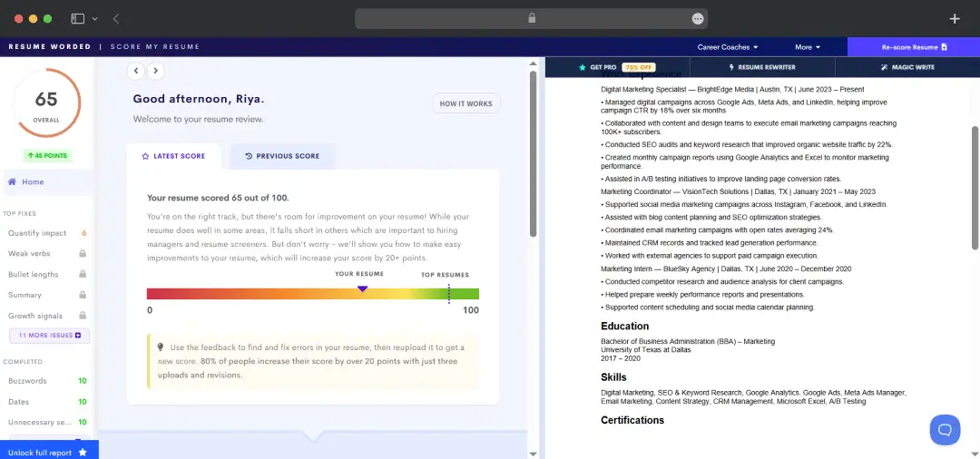Image resolution: width=980 pixels, height=459 pixels.
Task: Open the Quantify impact fix
Action: (47, 233)
